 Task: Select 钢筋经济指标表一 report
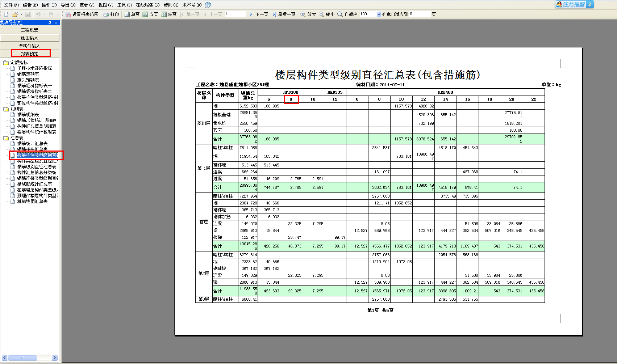tap(34, 86)
